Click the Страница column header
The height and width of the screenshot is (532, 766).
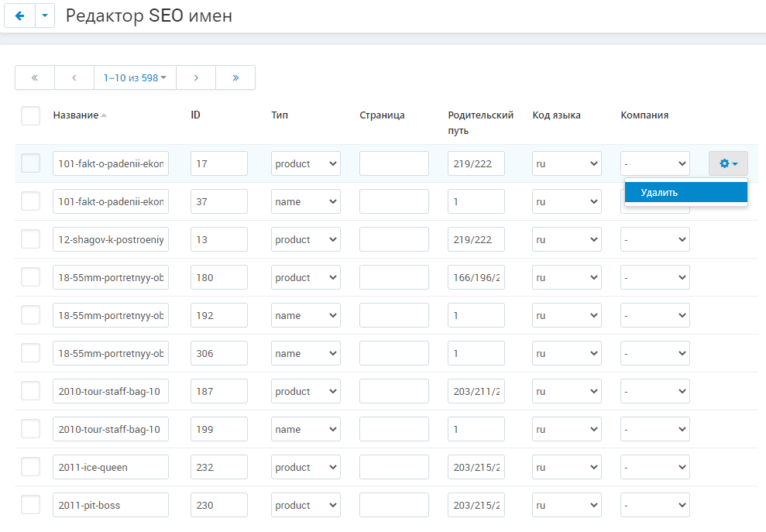[x=382, y=115]
